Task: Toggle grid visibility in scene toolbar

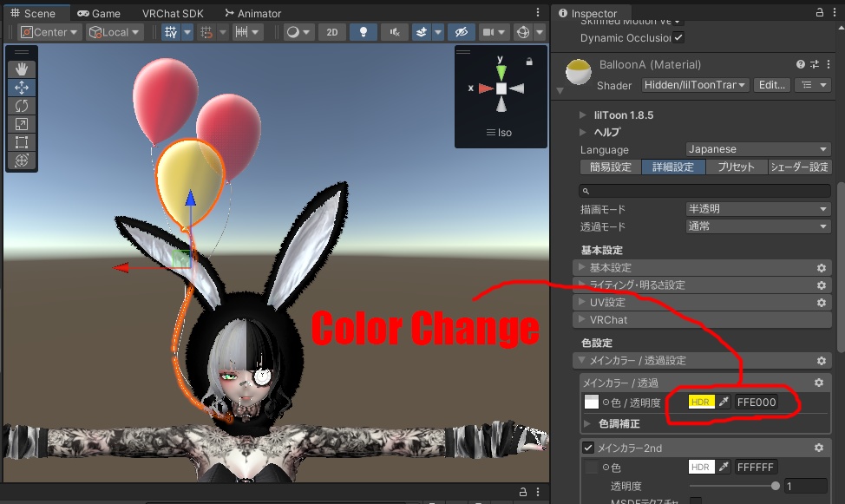Action: [171, 32]
